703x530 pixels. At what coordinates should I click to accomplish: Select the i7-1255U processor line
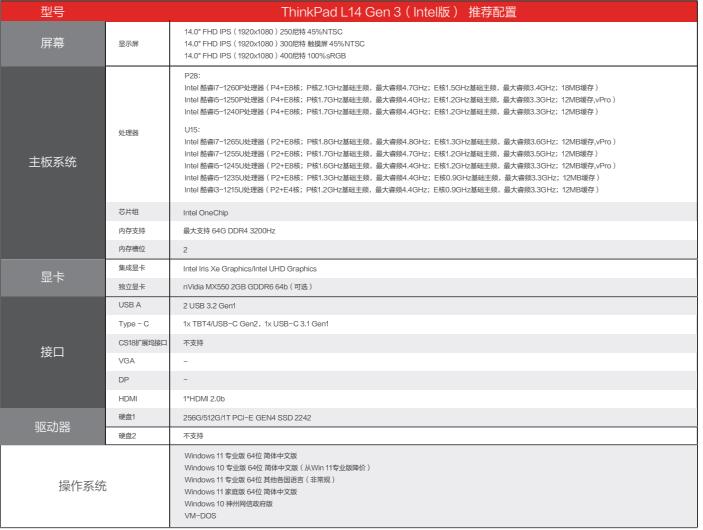coord(391,154)
